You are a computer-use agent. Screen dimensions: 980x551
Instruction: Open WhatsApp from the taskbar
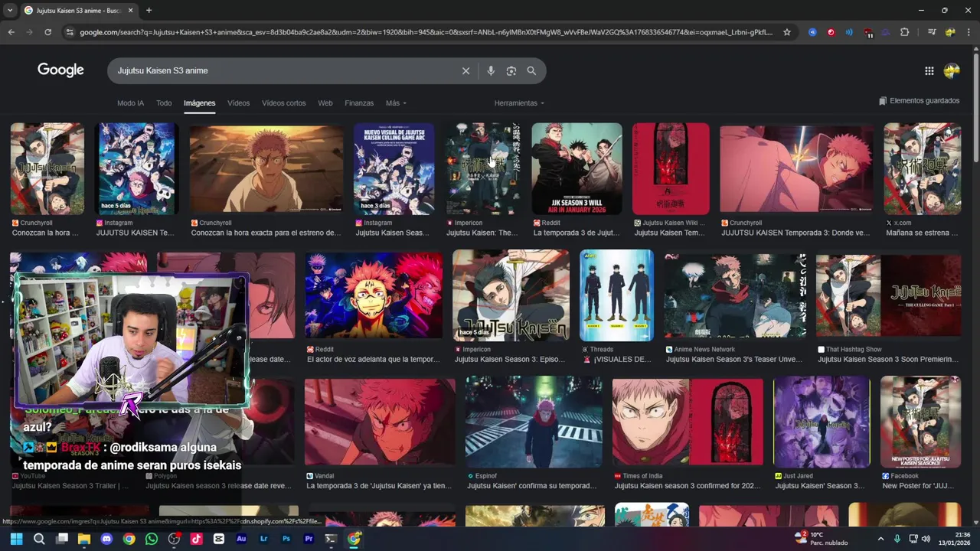pos(152,539)
